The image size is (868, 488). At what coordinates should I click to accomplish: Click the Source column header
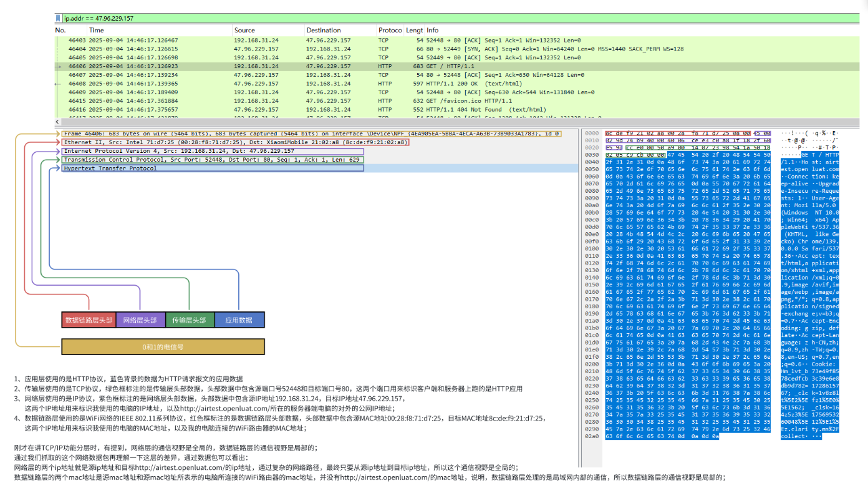pyautogui.click(x=244, y=30)
